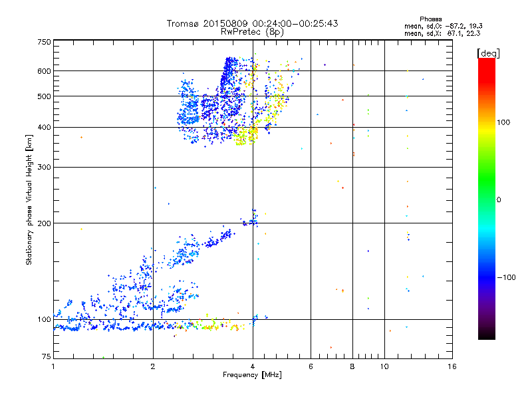Screen dimensions: 532x399
Task: Click the y-axis '500' tick label
Action: 45,96
